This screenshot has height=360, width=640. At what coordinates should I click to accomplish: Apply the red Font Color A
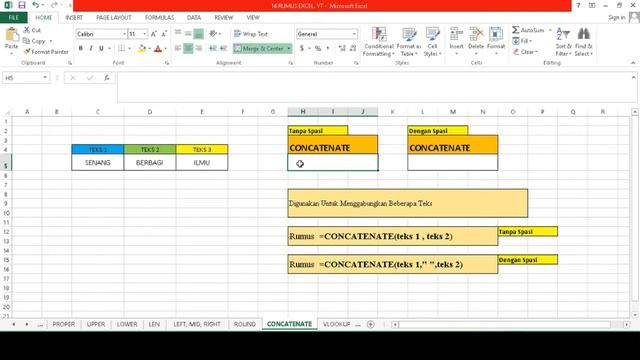pos(158,49)
